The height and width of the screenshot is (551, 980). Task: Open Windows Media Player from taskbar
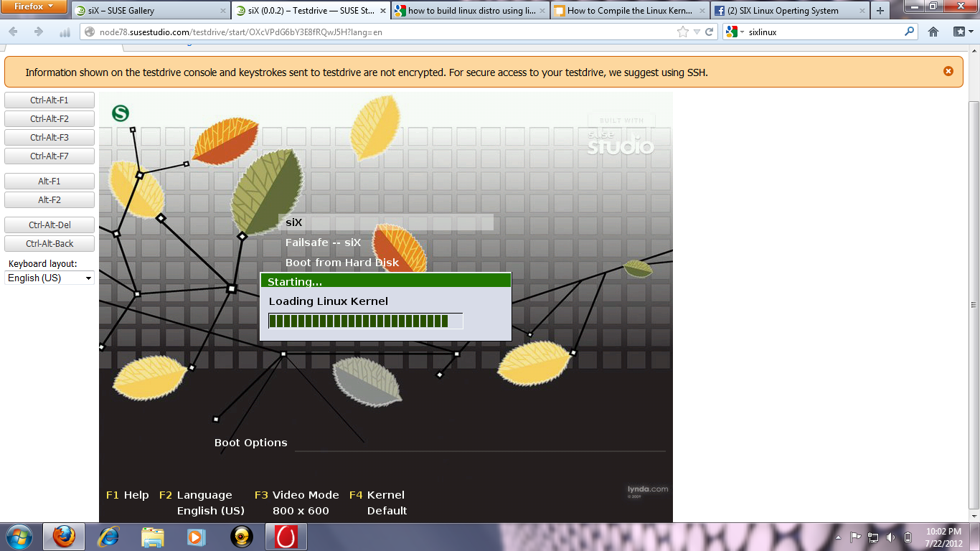coord(196,537)
